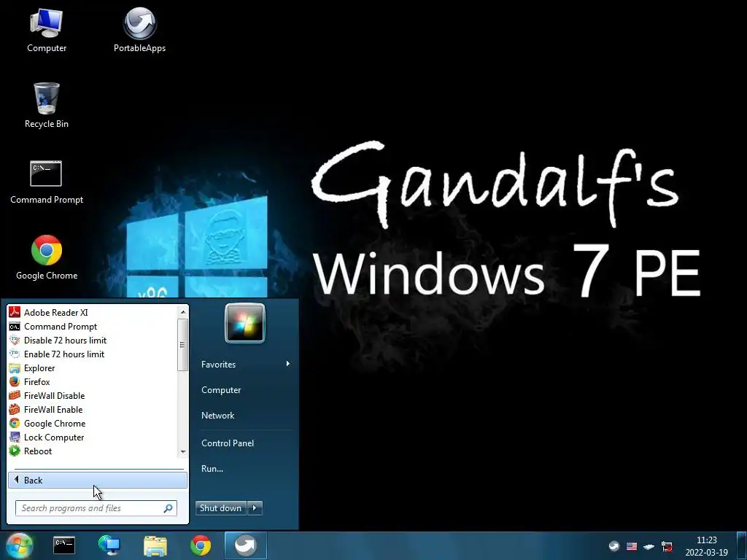
Task: Click the Enable 72 hours limit icon
Action: point(15,354)
